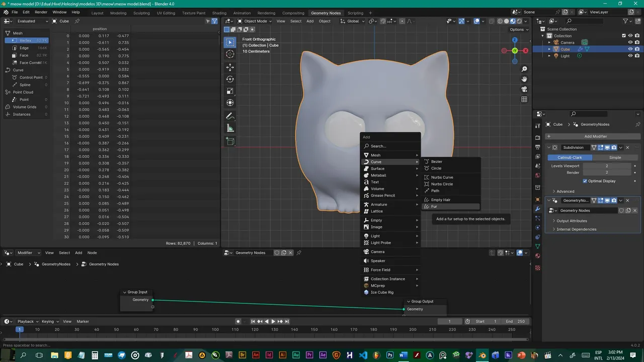Viewport: 644px width, 362px height.
Task: Open the Windows Start menu
Action: click(8, 355)
